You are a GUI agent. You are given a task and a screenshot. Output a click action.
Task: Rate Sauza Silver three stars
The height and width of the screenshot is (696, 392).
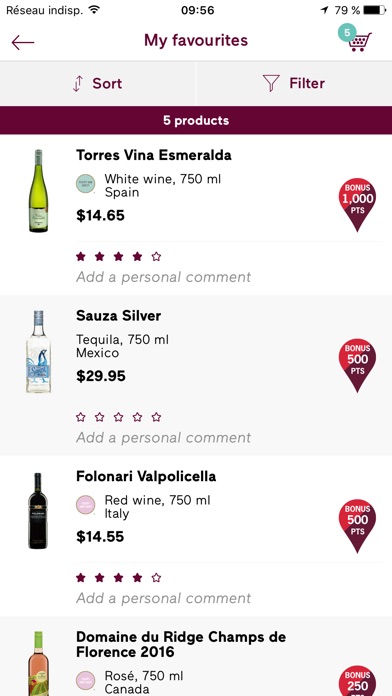click(x=119, y=417)
